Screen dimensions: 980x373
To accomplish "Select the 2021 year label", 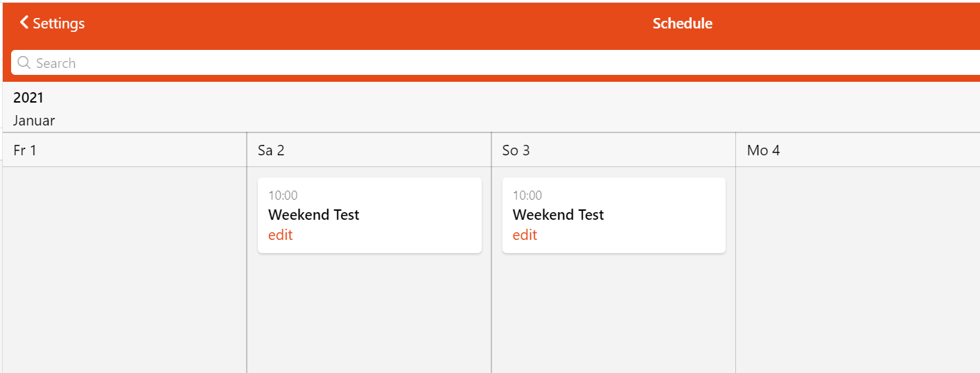I will tap(28, 98).
